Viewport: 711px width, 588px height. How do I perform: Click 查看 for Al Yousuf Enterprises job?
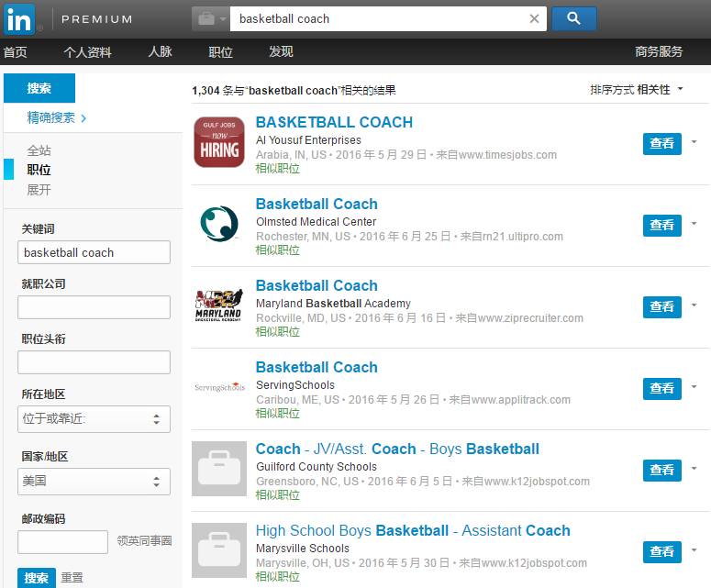tap(662, 144)
